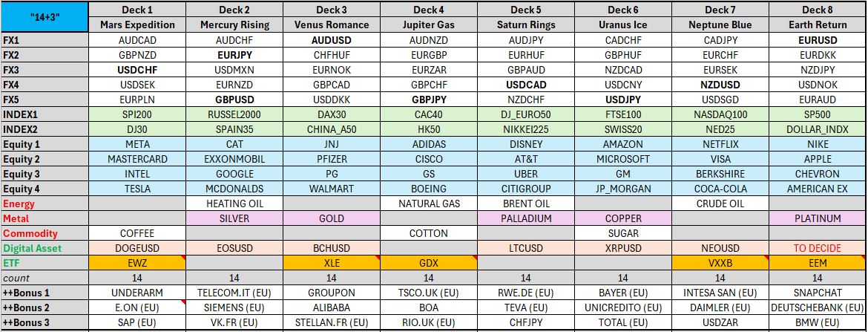868x332 pixels.
Task: Select the PALLADIUM metal cell
Action: point(526,218)
